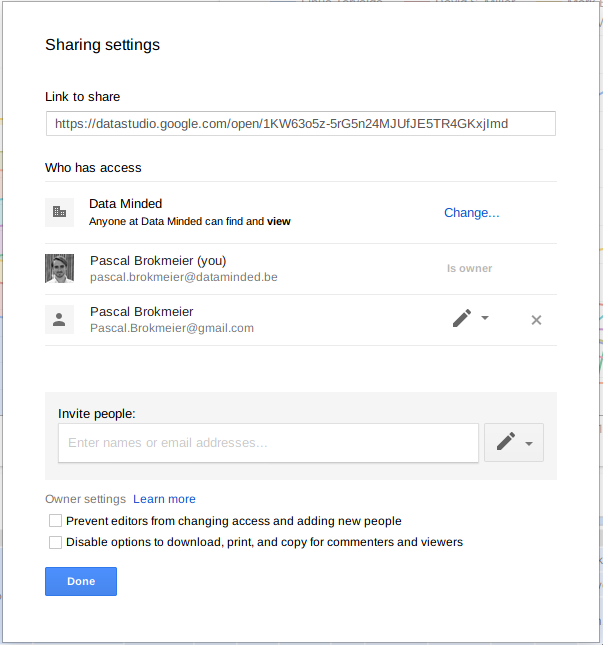
Task: Click the pencil icon next to Invite people field
Action: (x=506, y=441)
